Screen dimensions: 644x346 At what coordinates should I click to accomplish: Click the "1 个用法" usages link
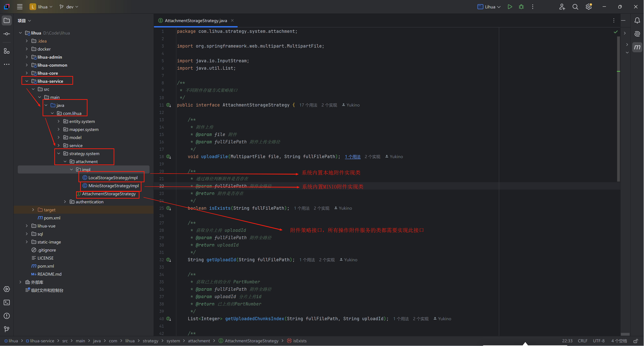point(353,157)
